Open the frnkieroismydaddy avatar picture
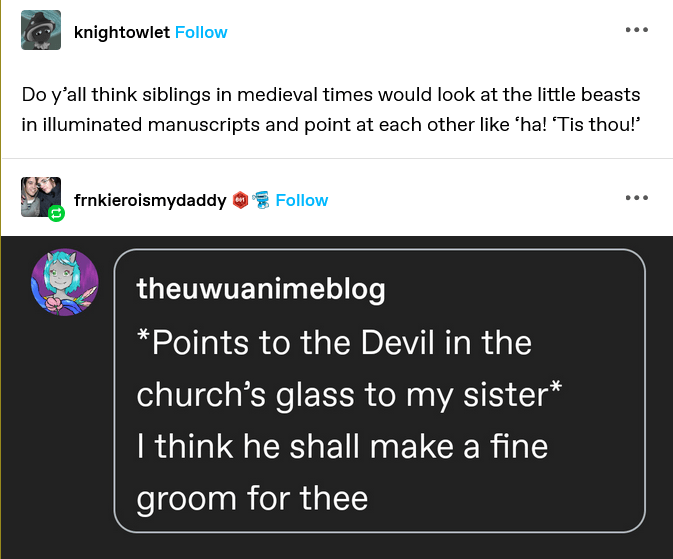The image size is (673, 559). tap(40, 197)
